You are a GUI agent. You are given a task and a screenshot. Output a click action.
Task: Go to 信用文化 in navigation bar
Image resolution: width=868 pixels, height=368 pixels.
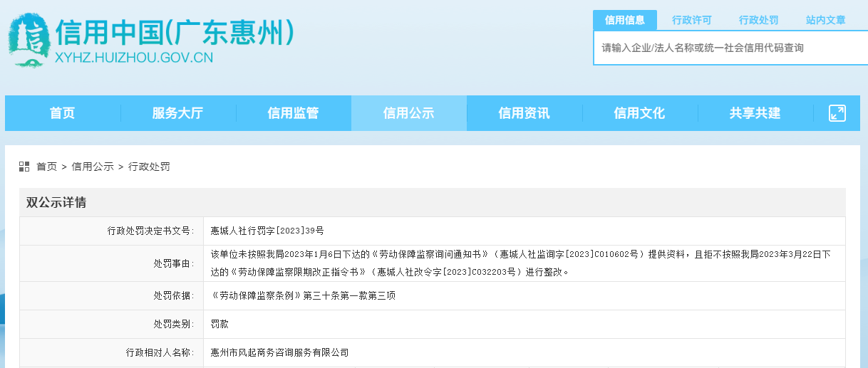pyautogui.click(x=639, y=113)
